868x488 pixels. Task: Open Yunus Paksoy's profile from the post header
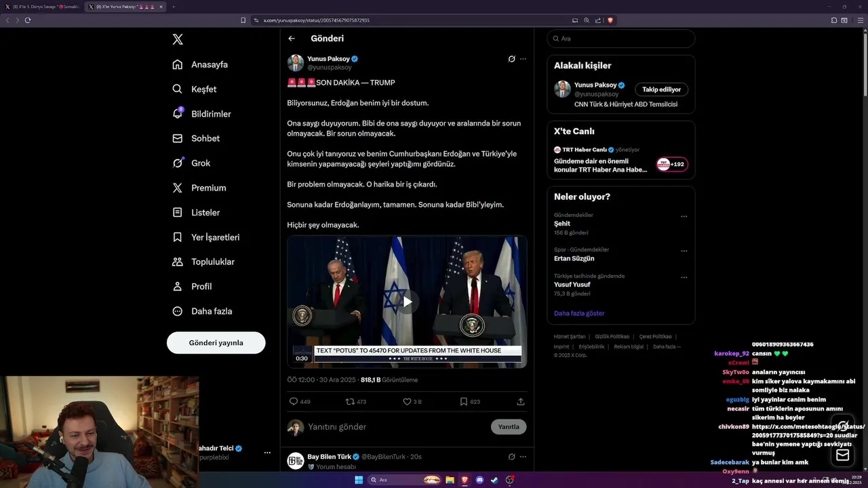point(328,59)
